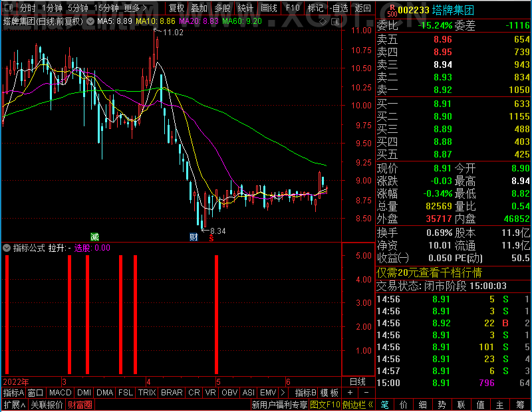Click the diamond marker icon above the chart

(x=323, y=22)
